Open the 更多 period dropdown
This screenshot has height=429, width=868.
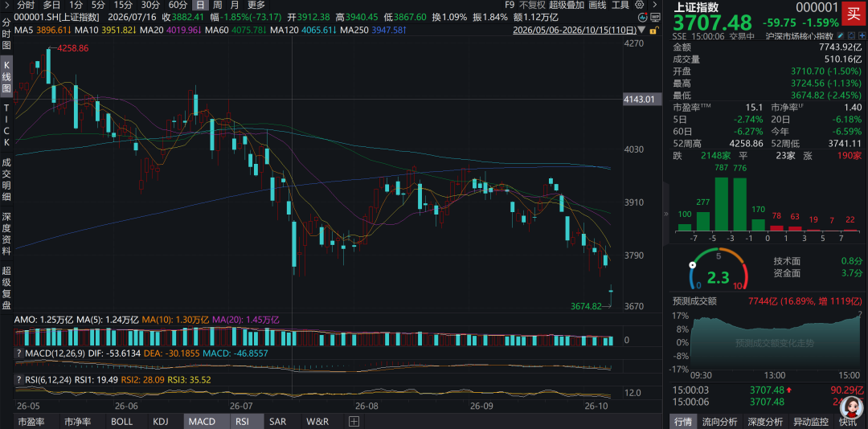pyautogui.click(x=256, y=5)
